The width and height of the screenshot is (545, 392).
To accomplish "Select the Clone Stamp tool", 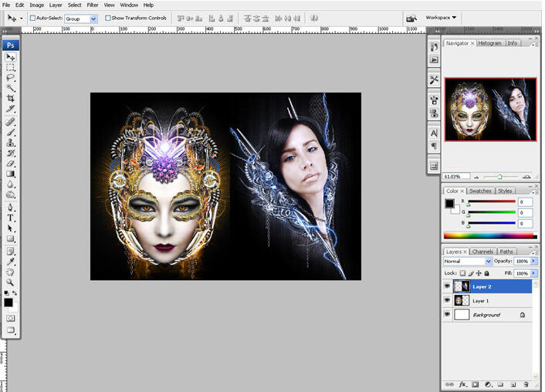I will 11,143.
